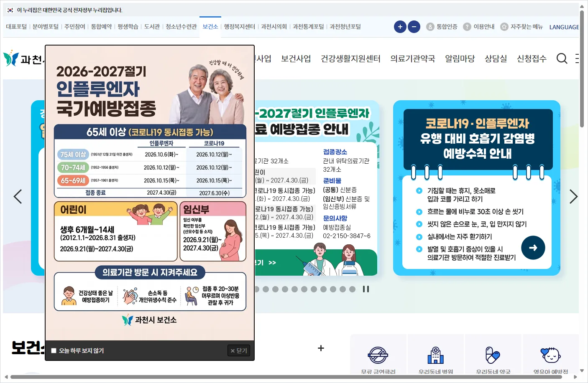Open 보건사업 main menu
This screenshot has width=588, height=383.
296,58
